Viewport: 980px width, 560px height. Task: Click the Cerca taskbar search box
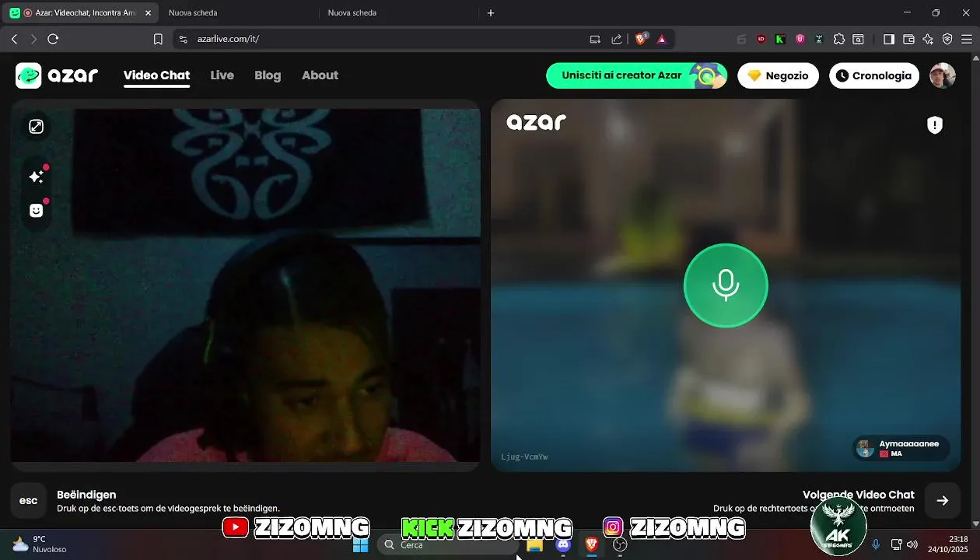coord(447,545)
